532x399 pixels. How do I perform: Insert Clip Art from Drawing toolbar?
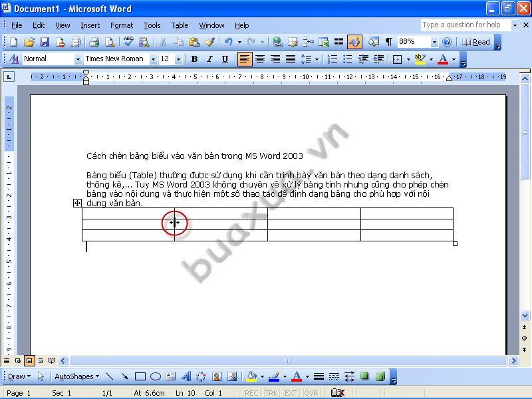(x=217, y=376)
